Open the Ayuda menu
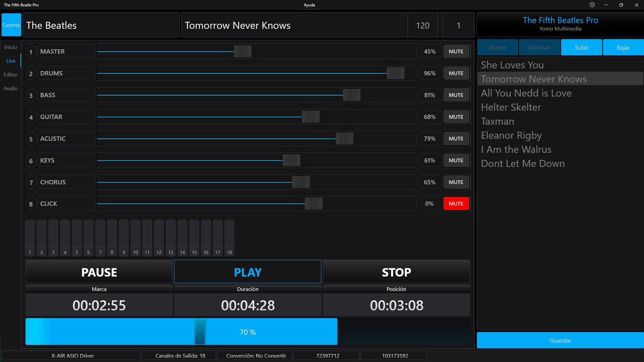 309,5
